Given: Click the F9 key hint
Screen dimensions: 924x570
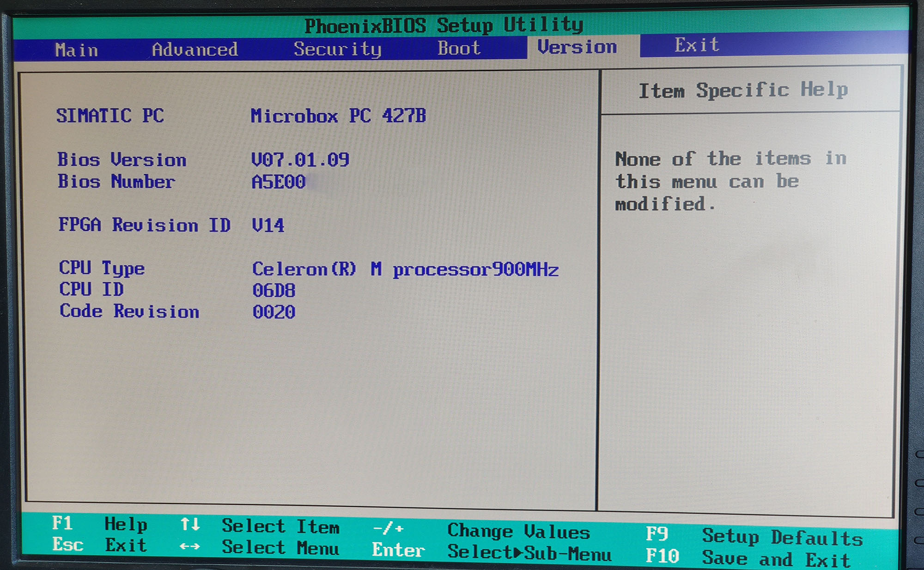Looking at the screenshot, I should (x=657, y=534).
